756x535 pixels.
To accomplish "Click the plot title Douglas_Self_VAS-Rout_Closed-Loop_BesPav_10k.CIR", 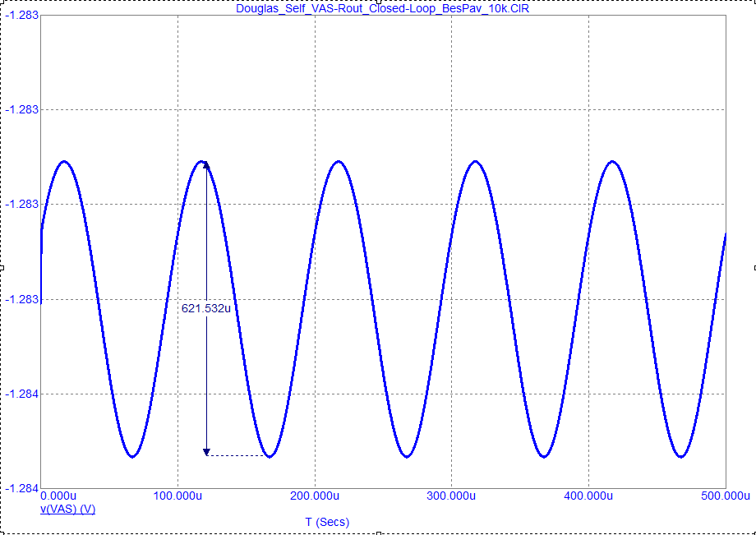I will [382, 9].
